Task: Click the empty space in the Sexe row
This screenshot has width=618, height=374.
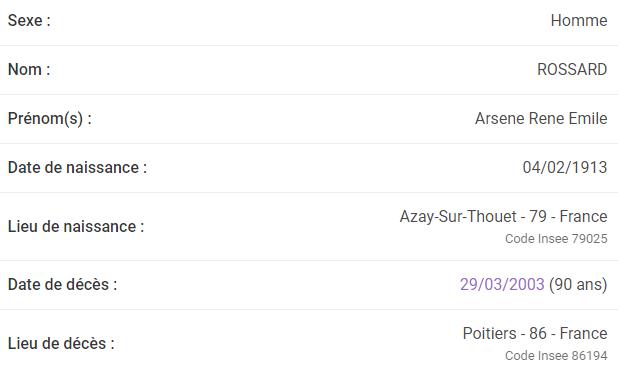Action: pyautogui.click(x=301, y=20)
